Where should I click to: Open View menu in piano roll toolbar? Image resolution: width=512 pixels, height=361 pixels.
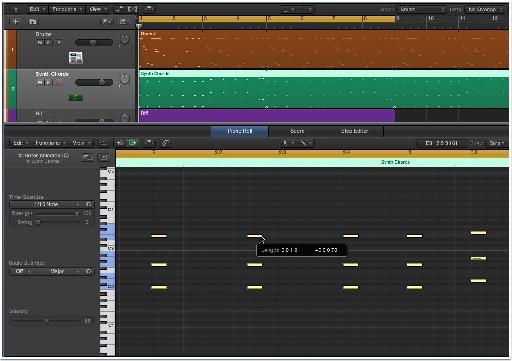pos(81,143)
